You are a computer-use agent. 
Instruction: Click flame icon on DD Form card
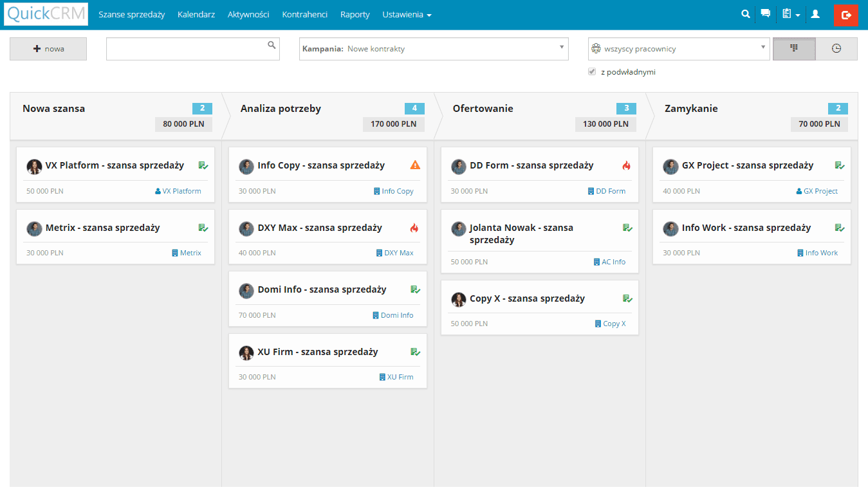(x=627, y=165)
